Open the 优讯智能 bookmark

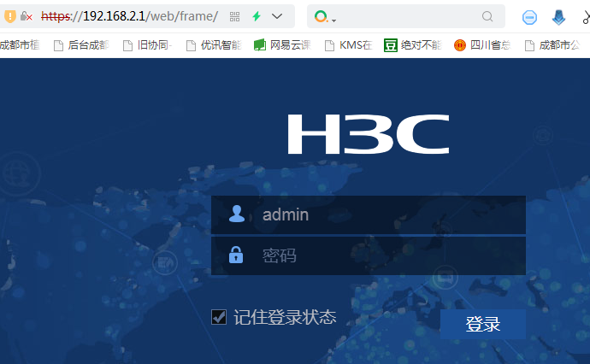214,45
